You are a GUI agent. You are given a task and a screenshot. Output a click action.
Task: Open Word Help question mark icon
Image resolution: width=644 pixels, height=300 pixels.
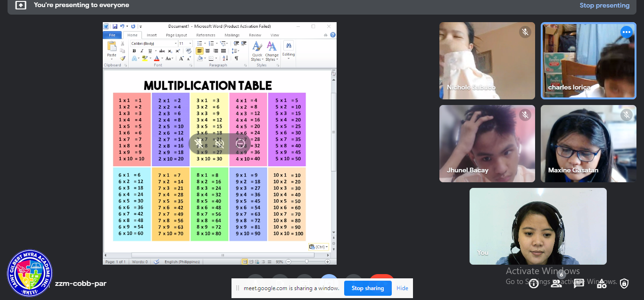point(333,35)
